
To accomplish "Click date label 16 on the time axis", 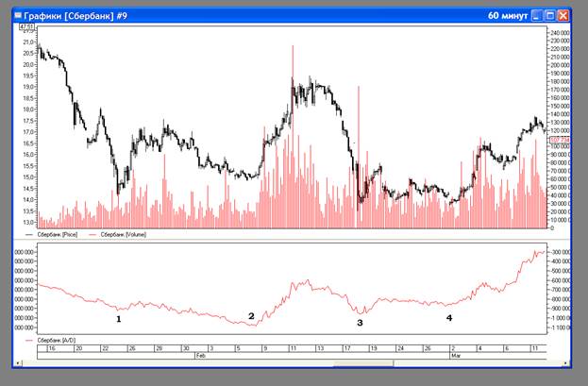I will [x=52, y=348].
